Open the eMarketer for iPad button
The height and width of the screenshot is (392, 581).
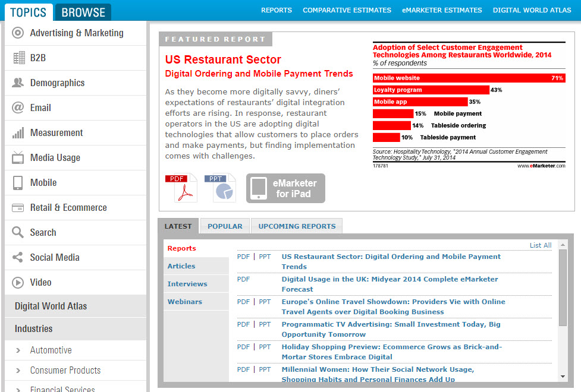click(285, 188)
